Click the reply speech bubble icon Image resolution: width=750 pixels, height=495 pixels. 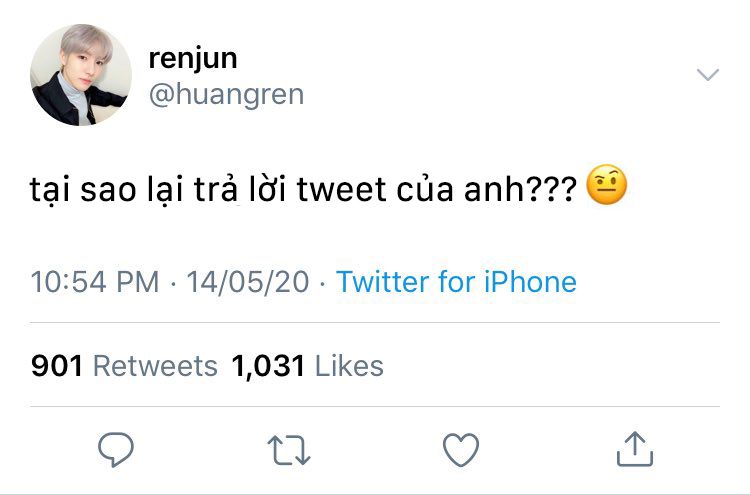(x=116, y=449)
